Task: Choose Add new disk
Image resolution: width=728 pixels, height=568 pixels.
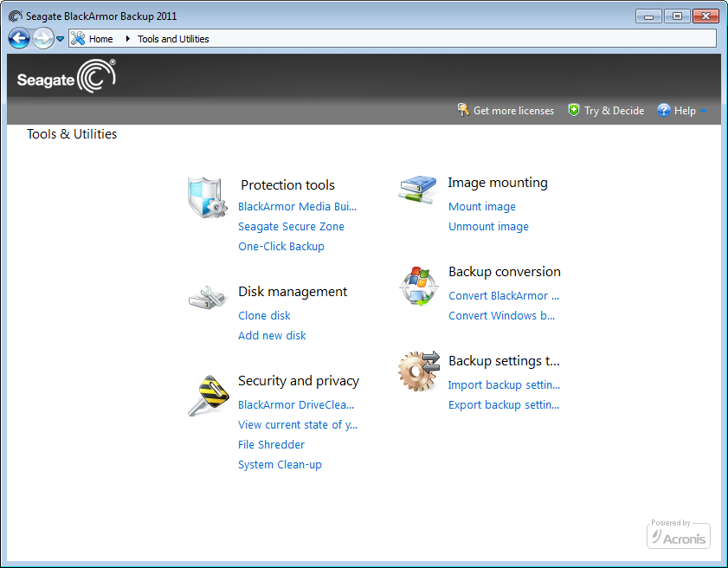Action: click(x=272, y=336)
